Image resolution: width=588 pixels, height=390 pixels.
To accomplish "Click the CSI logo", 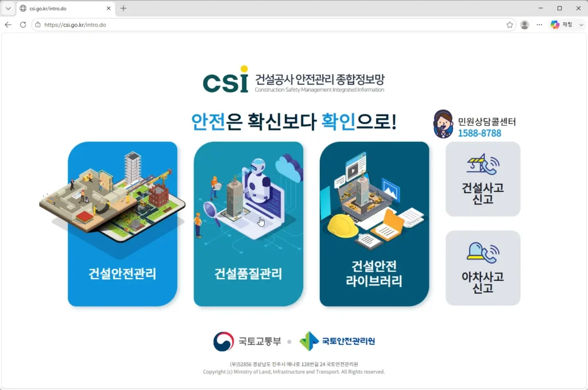I will [x=226, y=79].
